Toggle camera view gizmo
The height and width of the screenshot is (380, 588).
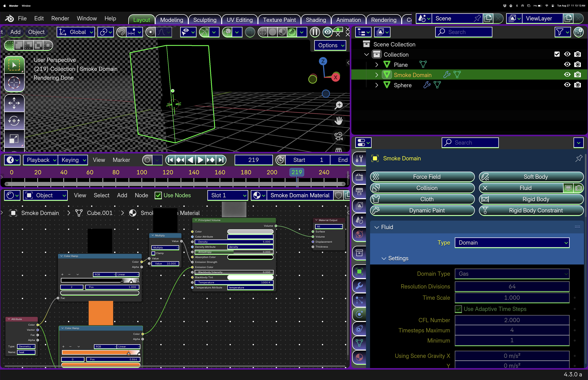pos(339,136)
